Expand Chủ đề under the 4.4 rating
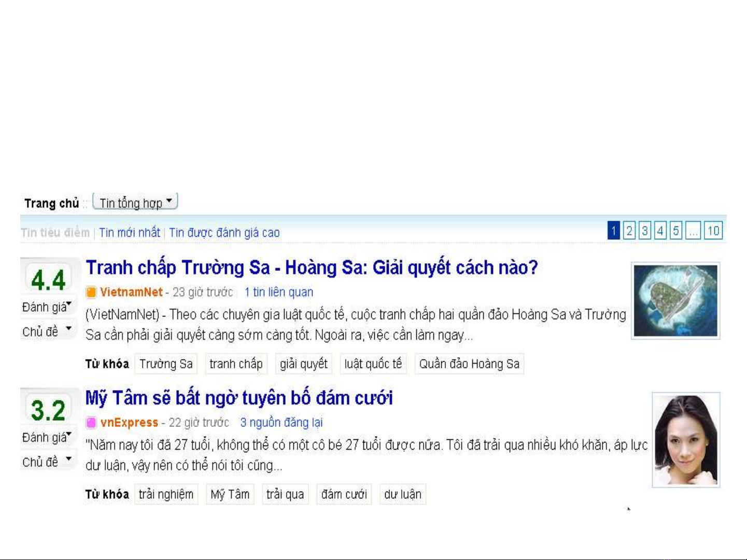The height and width of the screenshot is (560, 747). tap(47, 331)
